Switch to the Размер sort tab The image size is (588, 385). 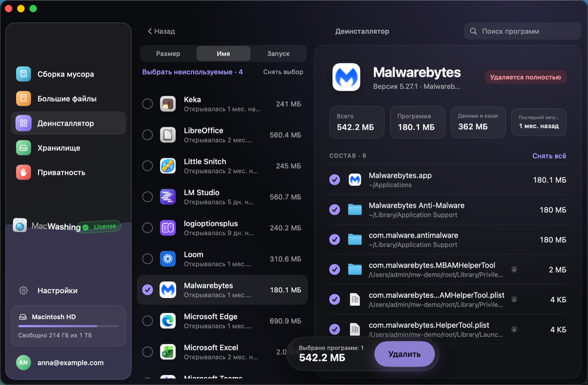coord(168,54)
